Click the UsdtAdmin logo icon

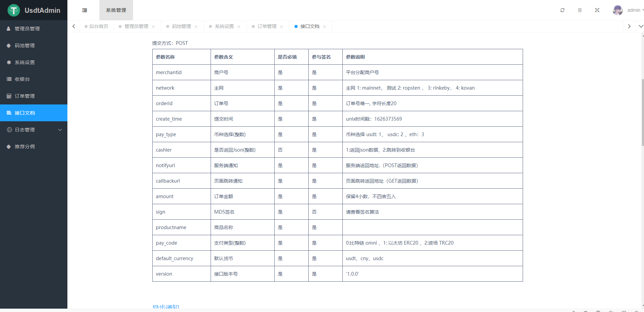tap(14, 10)
